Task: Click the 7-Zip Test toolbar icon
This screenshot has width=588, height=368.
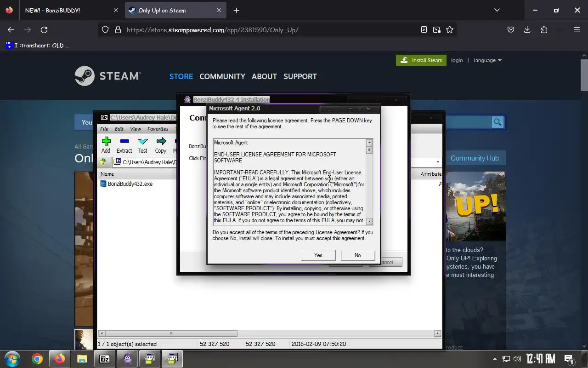Action: [x=142, y=144]
